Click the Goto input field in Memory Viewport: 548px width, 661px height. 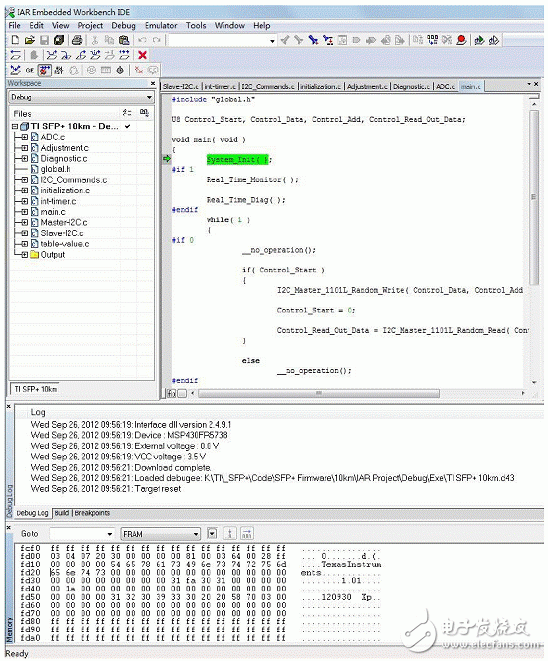click(x=81, y=534)
